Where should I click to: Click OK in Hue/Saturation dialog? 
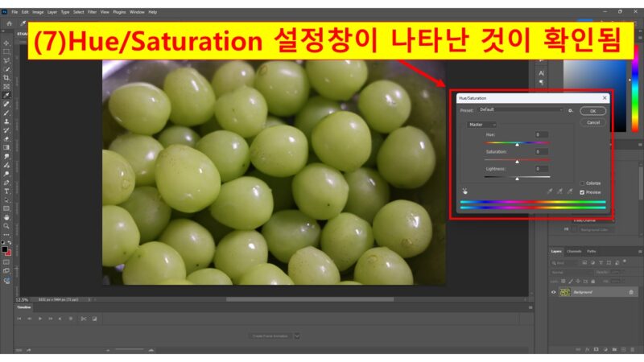pos(592,111)
